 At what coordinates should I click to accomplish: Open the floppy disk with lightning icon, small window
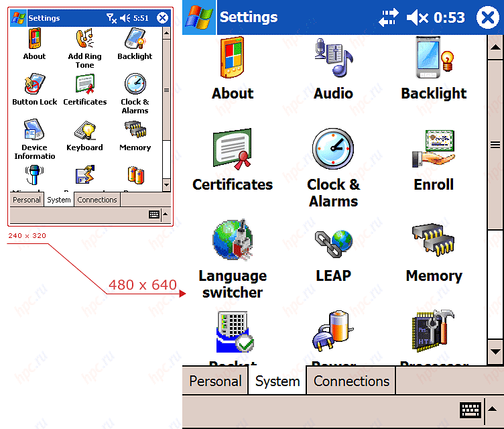[x=85, y=174]
